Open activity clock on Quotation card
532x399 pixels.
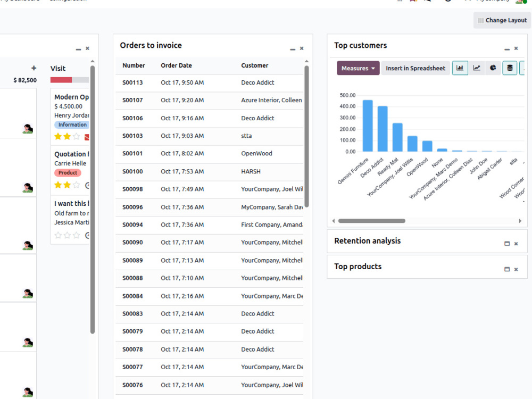coord(87,185)
